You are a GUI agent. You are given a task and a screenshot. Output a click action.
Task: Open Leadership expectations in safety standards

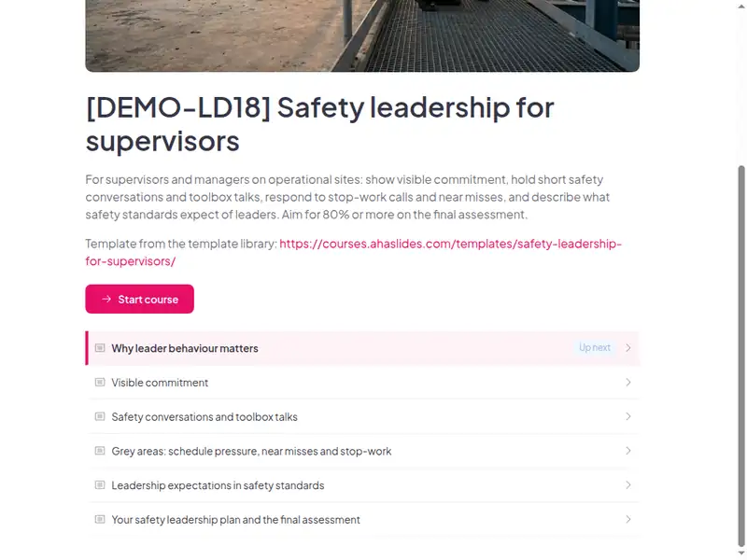point(362,485)
